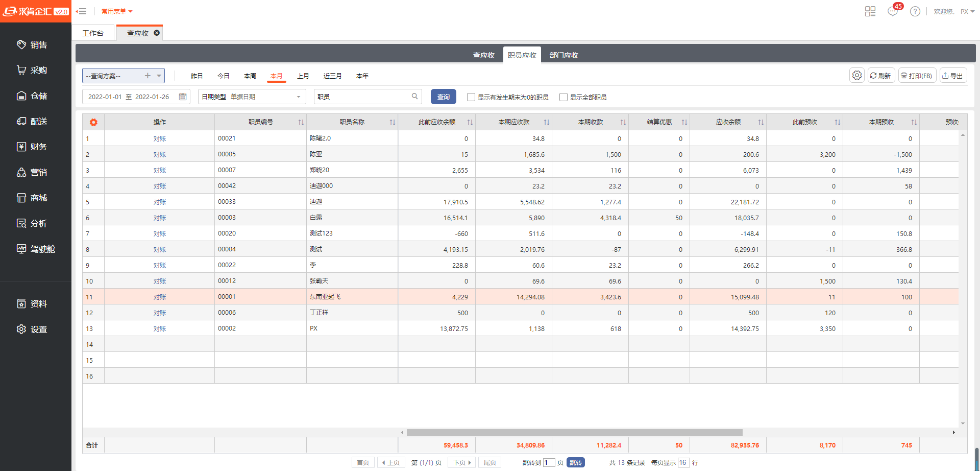Open the message notifications icon
980x471 pixels.
click(893, 11)
